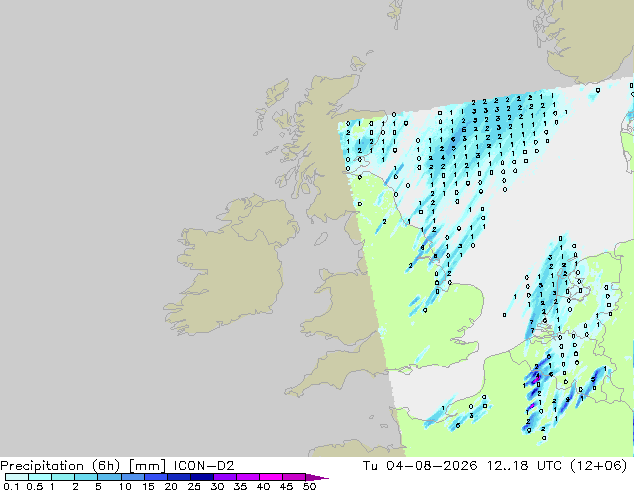The height and width of the screenshot is (490, 634).
Task: Click the '12..18 UTC' time range text
Action: point(524,466)
